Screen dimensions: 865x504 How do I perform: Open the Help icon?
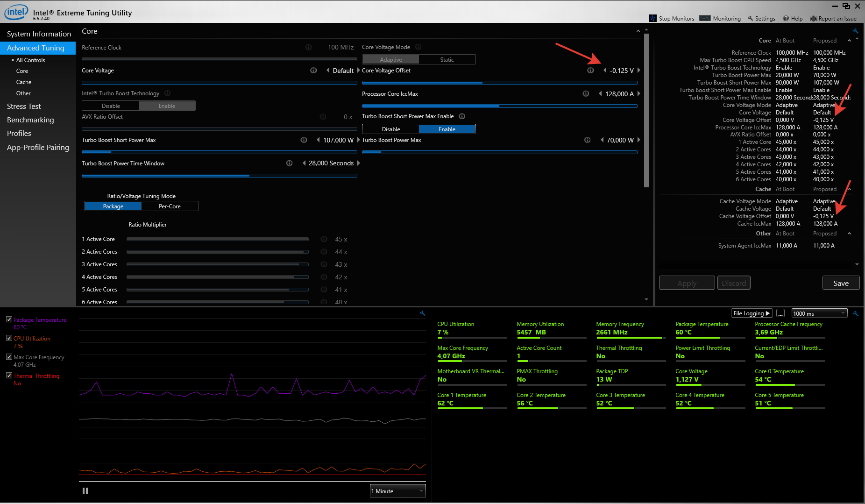[x=786, y=19]
